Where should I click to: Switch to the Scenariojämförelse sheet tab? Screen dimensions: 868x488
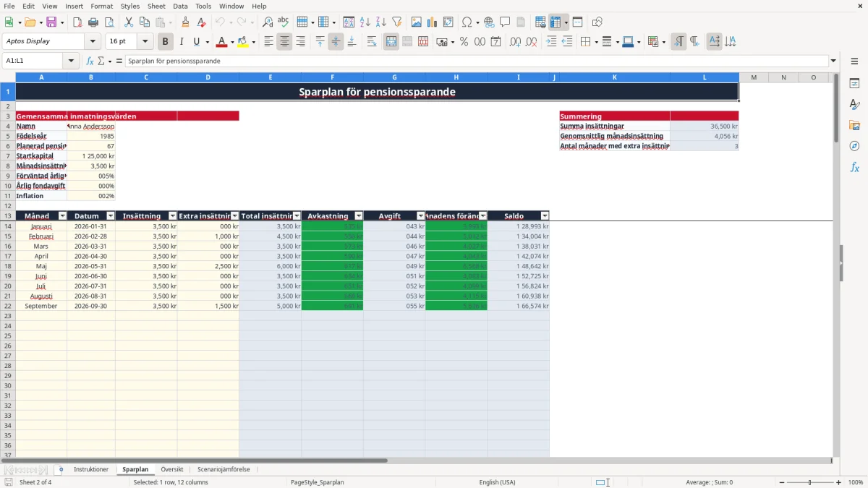[x=224, y=470]
